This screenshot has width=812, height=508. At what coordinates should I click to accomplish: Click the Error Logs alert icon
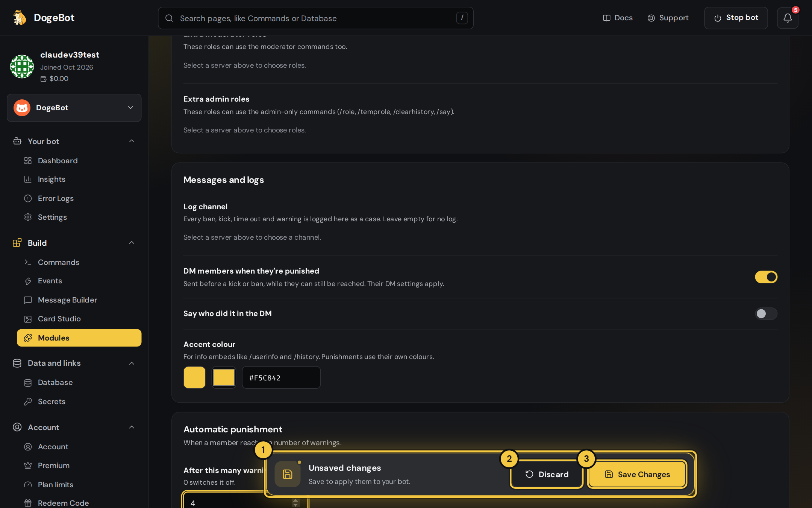coord(28,198)
